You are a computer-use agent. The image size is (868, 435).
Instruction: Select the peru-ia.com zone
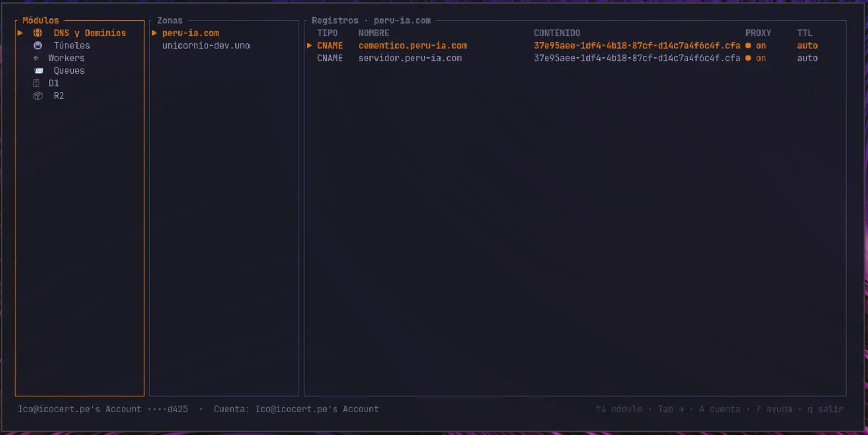(190, 33)
